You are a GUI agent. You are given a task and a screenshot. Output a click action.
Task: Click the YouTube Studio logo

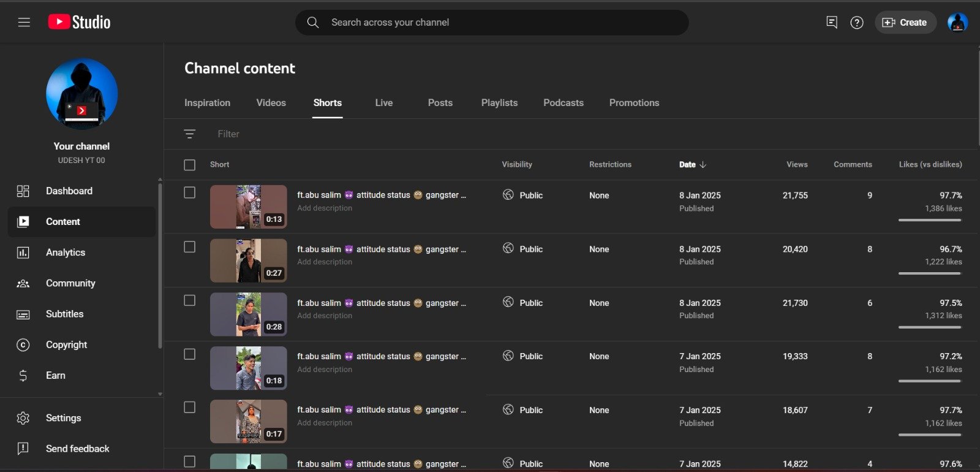click(x=79, y=22)
